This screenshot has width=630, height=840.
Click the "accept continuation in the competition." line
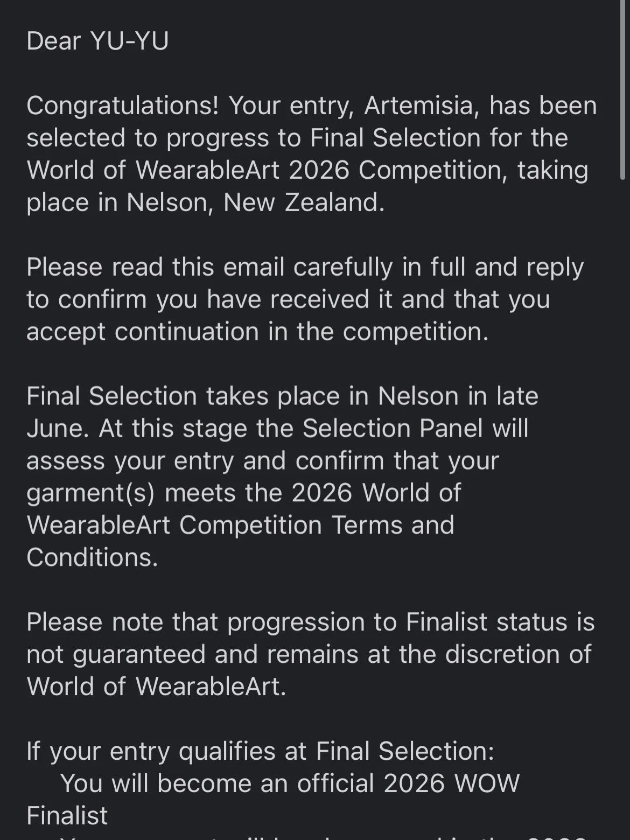257,332
